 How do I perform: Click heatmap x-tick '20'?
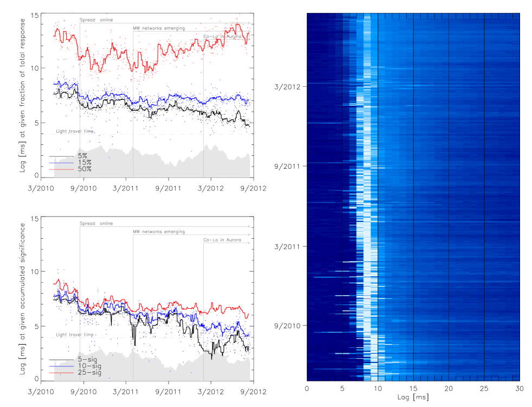(x=448, y=389)
